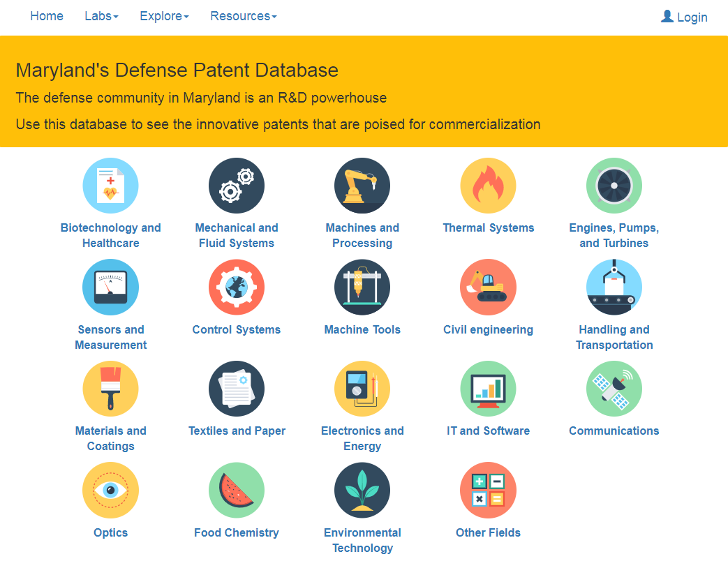Click the Biotechnology and Healthcare medical document icon

[110, 186]
